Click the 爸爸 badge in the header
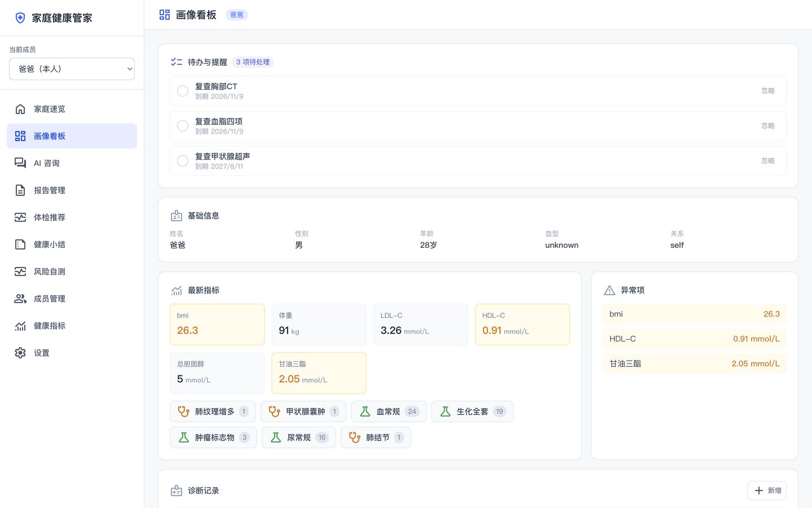Screen dimensions: 812x508 237,15
